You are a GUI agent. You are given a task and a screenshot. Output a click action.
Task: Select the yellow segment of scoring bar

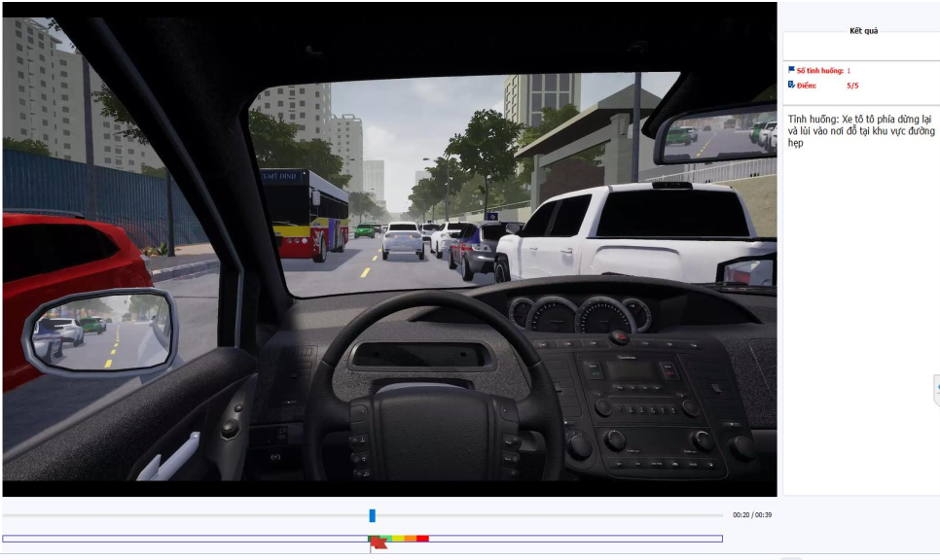pos(399,538)
